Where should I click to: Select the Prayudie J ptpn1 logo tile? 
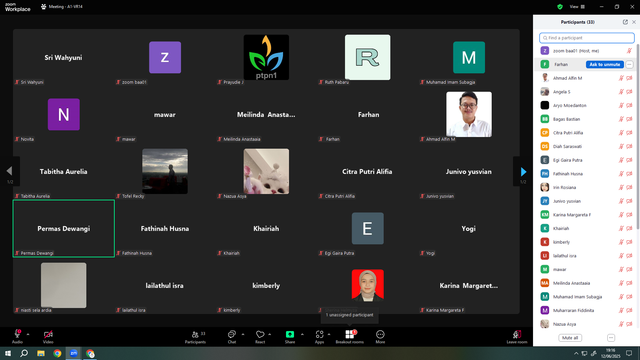(x=266, y=57)
